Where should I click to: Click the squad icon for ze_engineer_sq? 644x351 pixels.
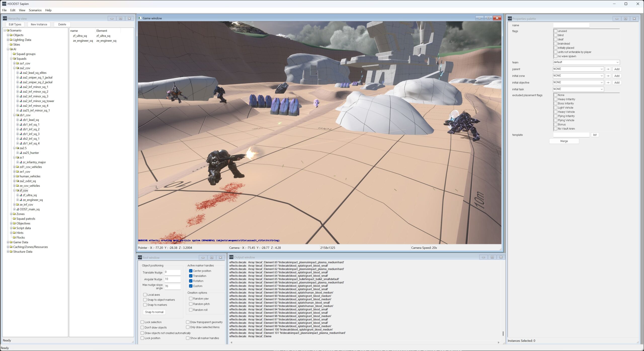pos(21,200)
